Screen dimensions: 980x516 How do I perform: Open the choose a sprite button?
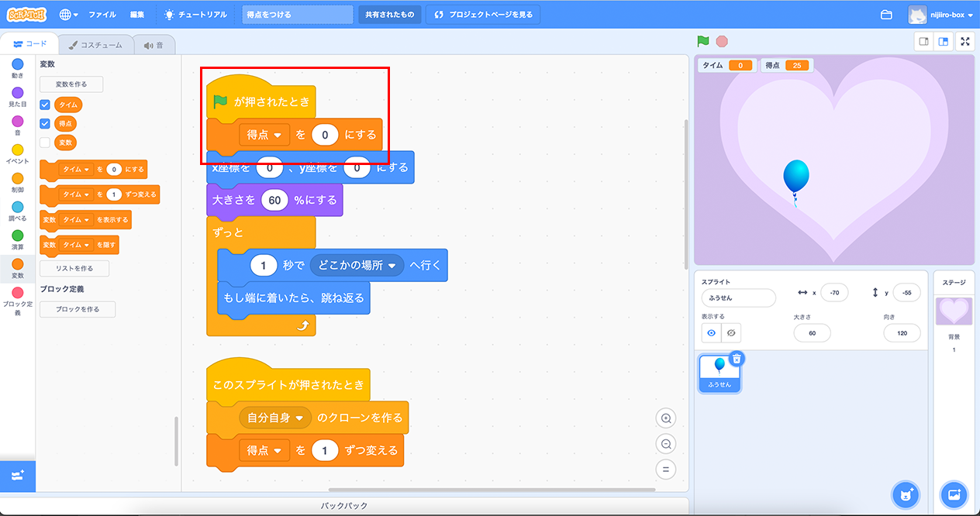tap(903, 494)
